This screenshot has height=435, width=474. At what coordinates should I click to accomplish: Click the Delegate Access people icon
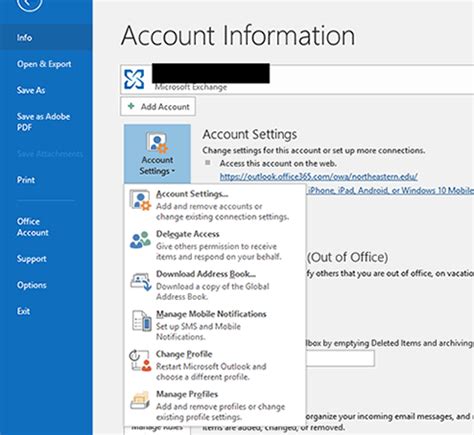140,240
